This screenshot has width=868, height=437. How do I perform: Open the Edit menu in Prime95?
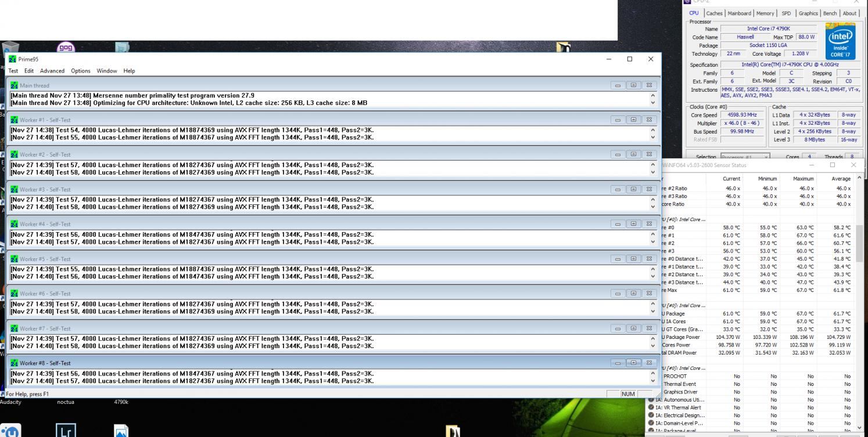(28, 71)
